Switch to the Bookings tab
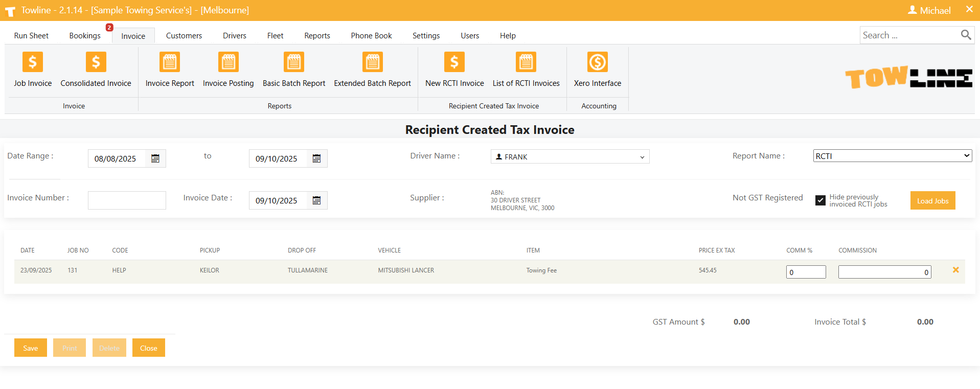The height and width of the screenshot is (389, 980). coord(85,36)
